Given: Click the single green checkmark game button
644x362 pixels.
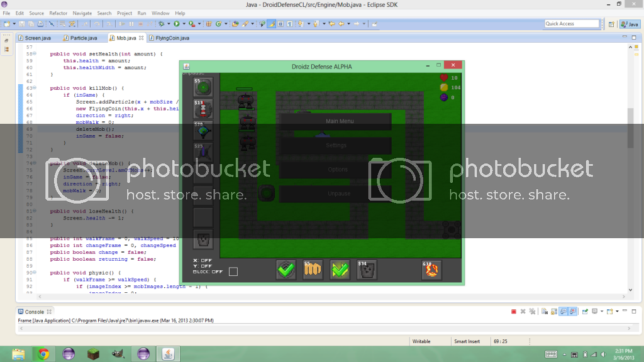Looking at the screenshot, I should 286,270.
